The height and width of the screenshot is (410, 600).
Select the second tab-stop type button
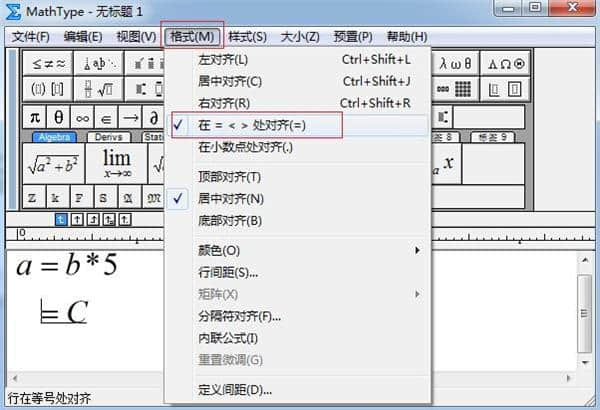[77, 219]
